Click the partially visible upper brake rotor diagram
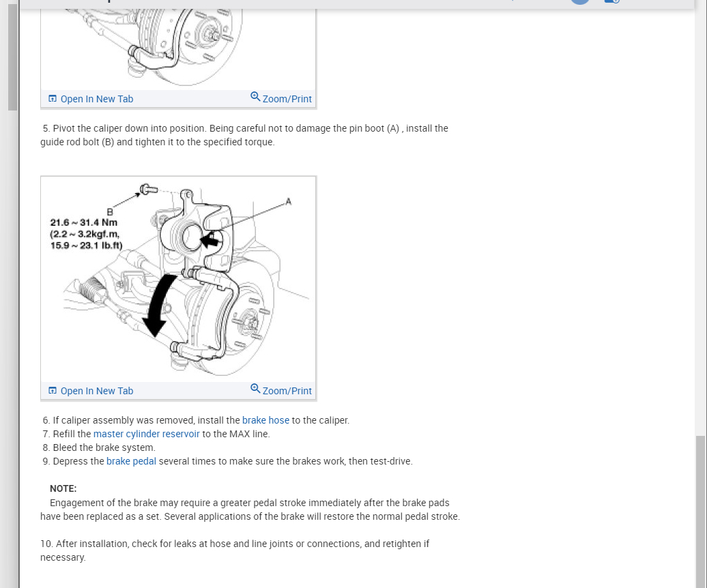This screenshot has height=588, width=707. click(x=179, y=48)
